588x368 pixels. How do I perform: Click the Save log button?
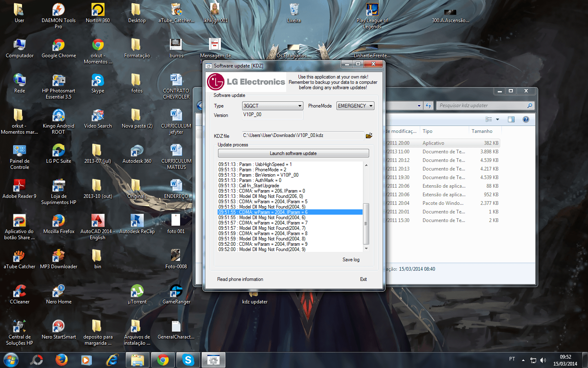click(351, 260)
